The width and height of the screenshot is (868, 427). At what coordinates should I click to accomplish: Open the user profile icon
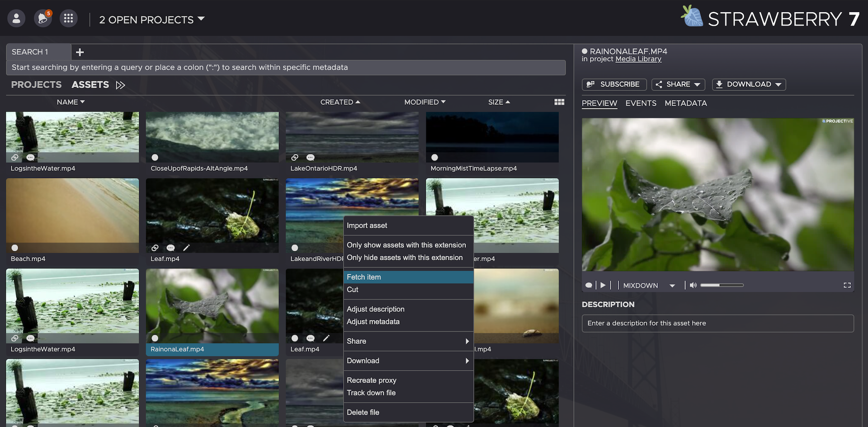(16, 19)
